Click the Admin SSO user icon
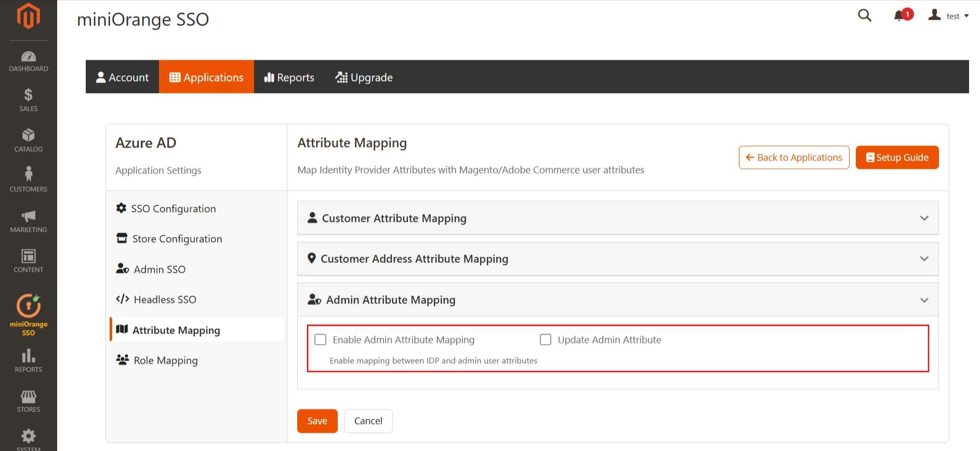 point(123,269)
